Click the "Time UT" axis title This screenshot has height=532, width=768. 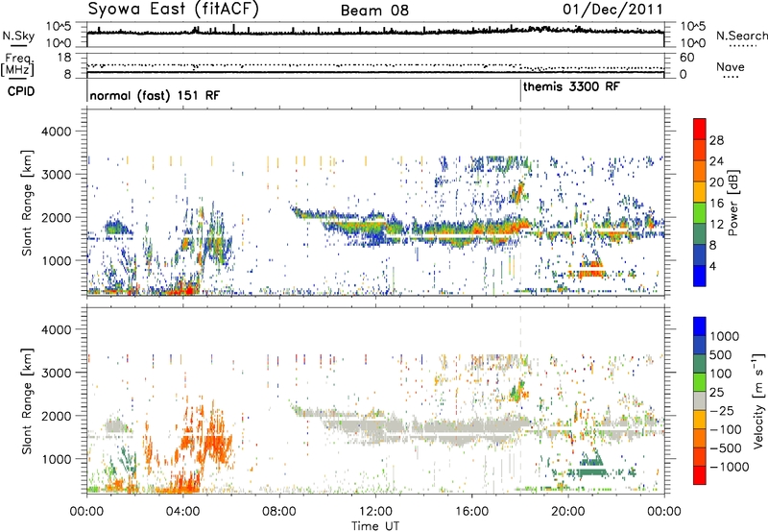click(x=375, y=525)
